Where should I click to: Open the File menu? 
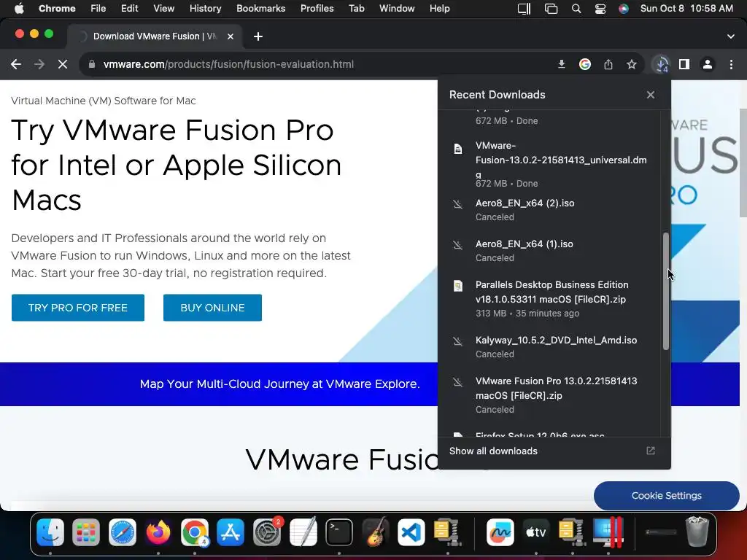(x=98, y=9)
